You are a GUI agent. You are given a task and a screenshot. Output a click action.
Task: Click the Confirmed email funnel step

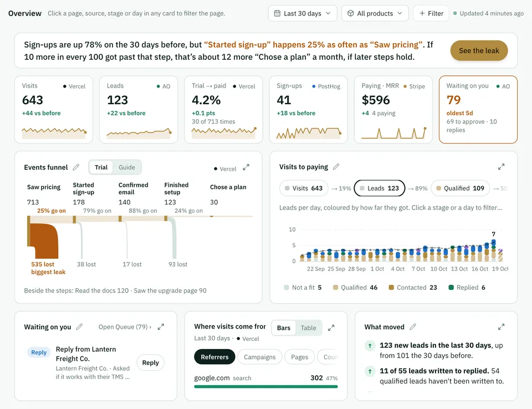tap(134, 188)
